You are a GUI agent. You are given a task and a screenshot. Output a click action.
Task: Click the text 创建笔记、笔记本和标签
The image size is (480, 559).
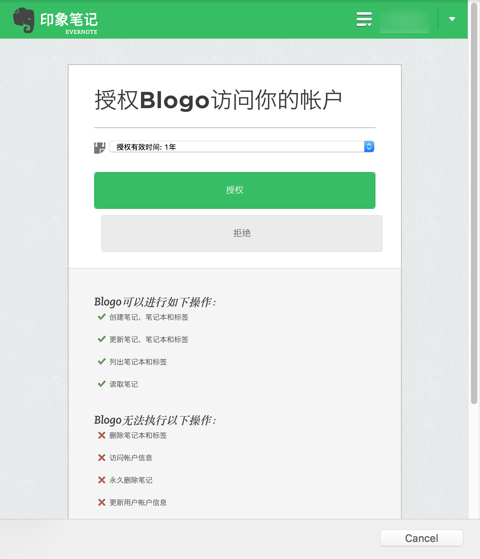tap(149, 317)
